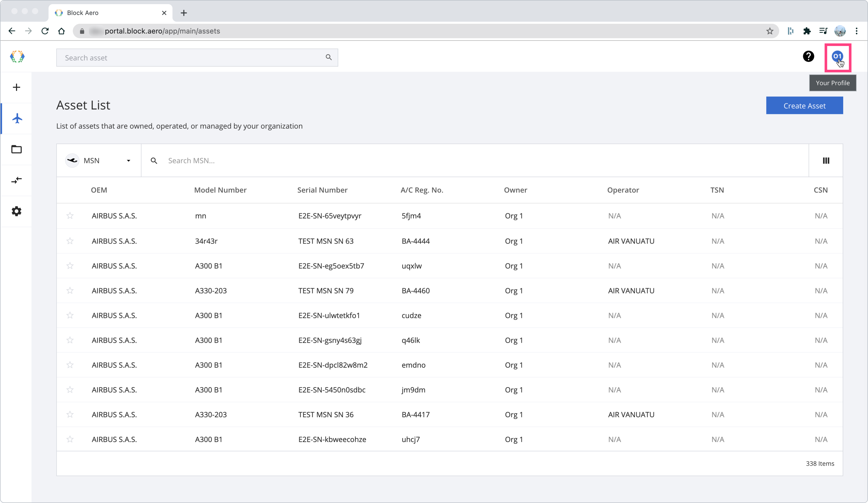Click model number mn cell
This screenshot has width=868, height=503.
pyautogui.click(x=200, y=216)
